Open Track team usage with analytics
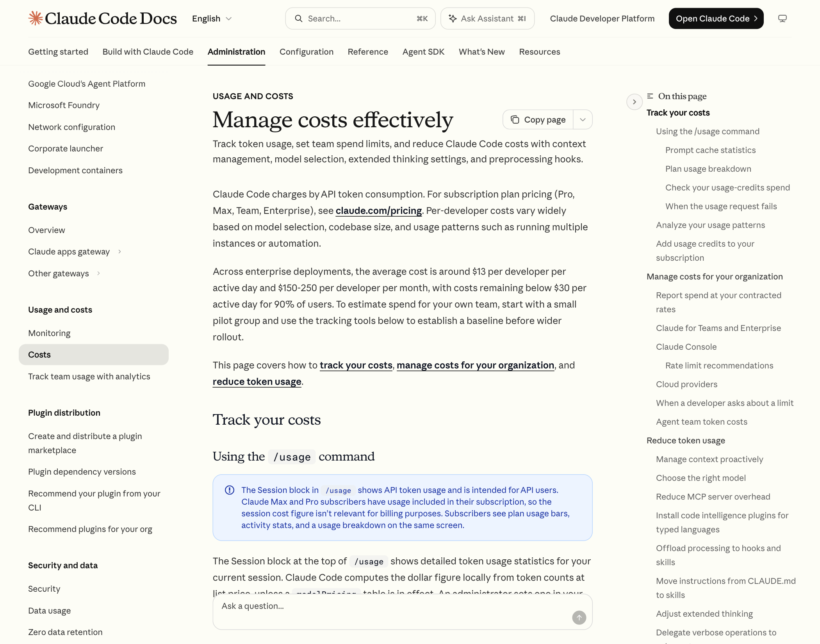 point(89,376)
